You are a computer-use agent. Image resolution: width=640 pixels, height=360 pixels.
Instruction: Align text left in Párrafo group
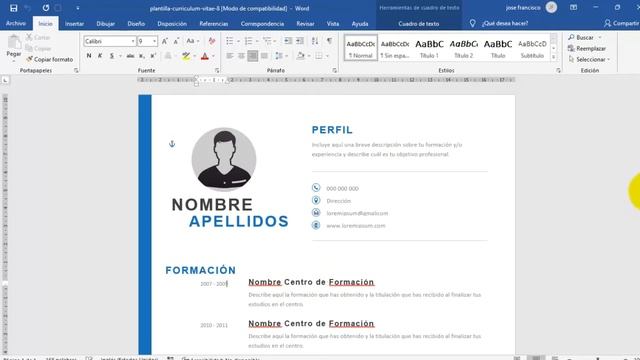point(230,56)
